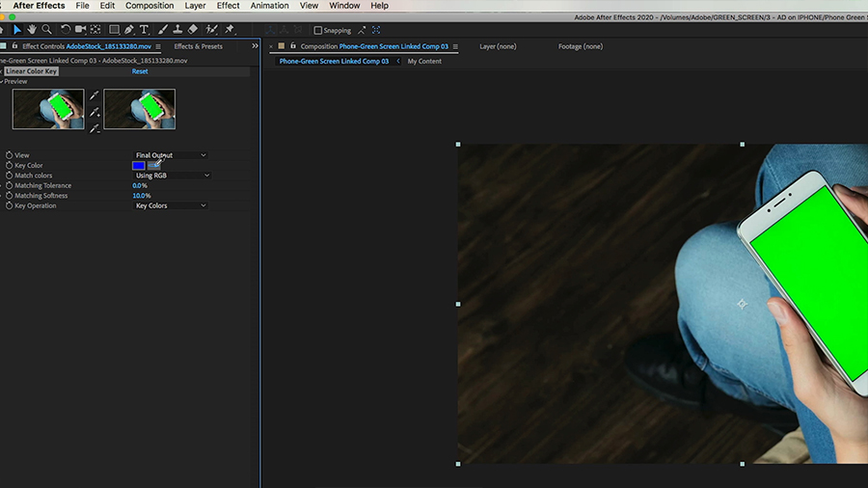Open the Effect menu
Image resolution: width=868 pixels, height=488 pixels.
pos(228,6)
